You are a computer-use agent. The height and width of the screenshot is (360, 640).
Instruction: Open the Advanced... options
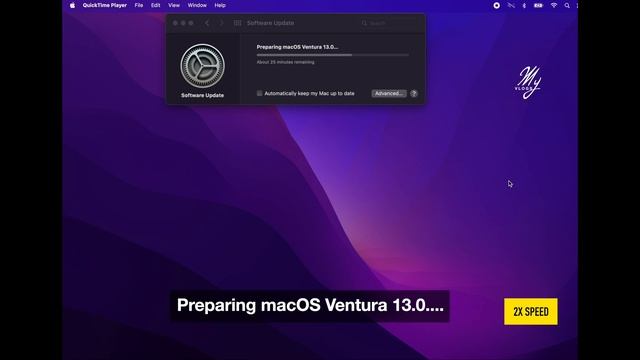point(389,93)
